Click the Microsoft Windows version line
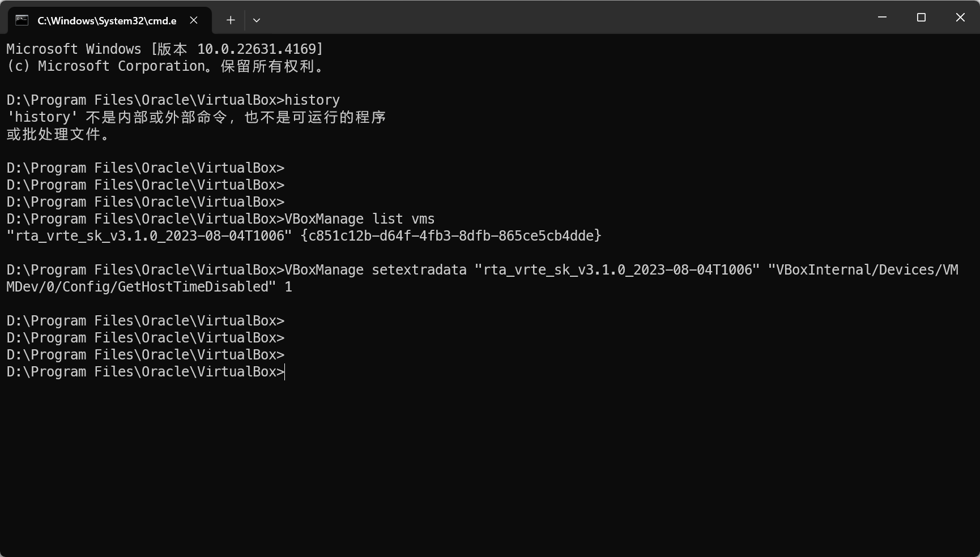This screenshot has height=557, width=980. [164, 49]
